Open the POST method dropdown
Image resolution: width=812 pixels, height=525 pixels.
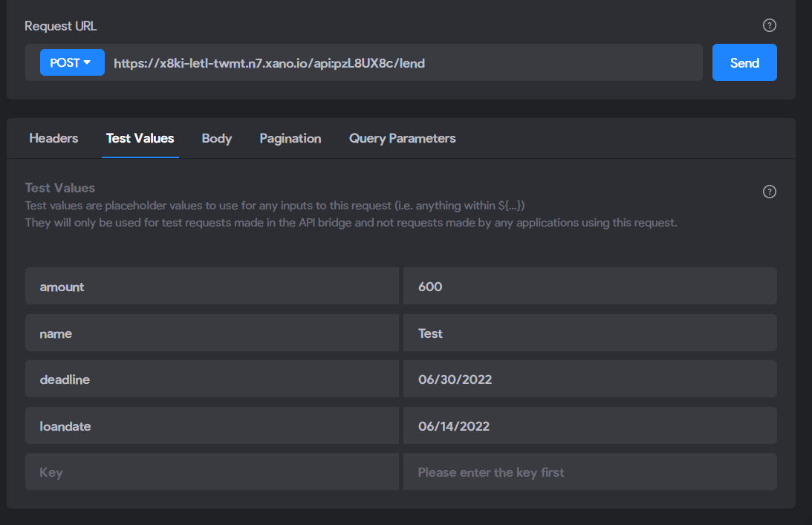pyautogui.click(x=72, y=62)
